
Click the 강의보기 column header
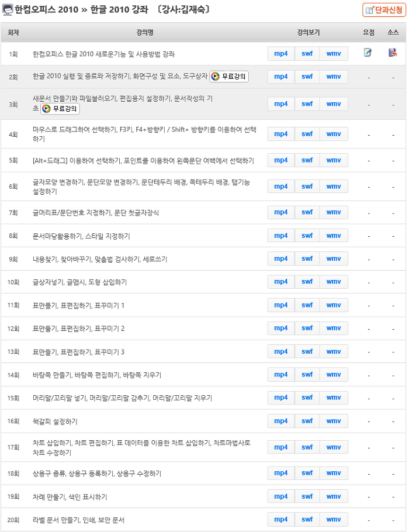(x=309, y=33)
